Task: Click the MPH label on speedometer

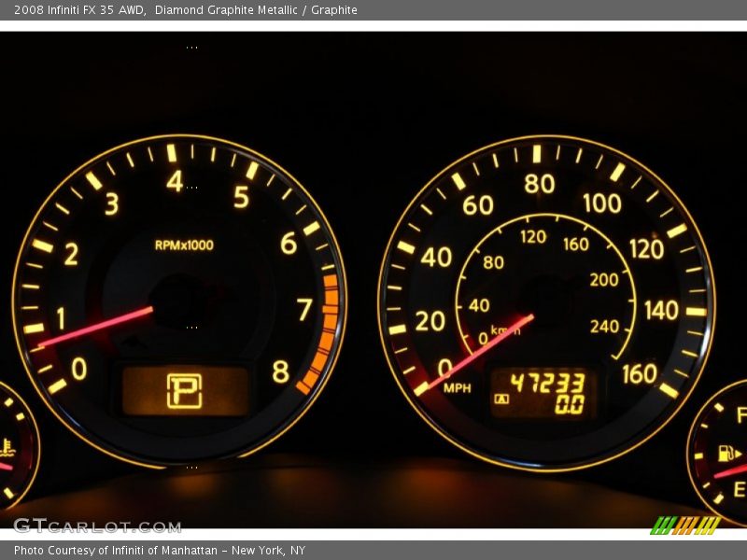Action: (458, 388)
